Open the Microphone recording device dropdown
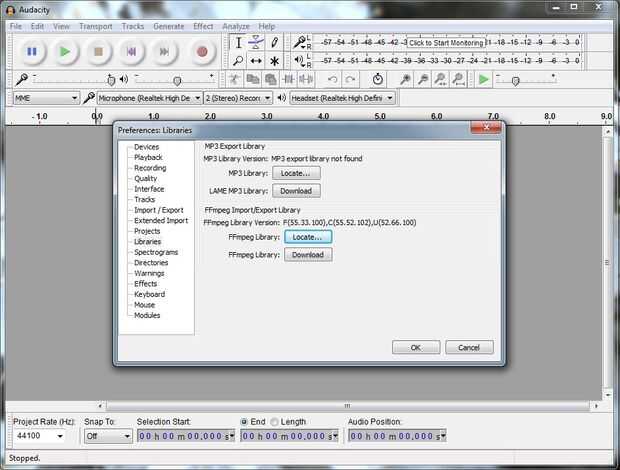 tap(149, 98)
